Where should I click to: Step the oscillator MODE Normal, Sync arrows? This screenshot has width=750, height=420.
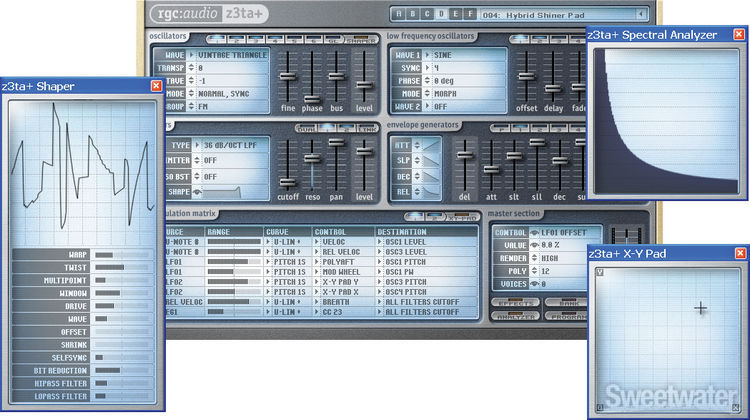point(191,94)
